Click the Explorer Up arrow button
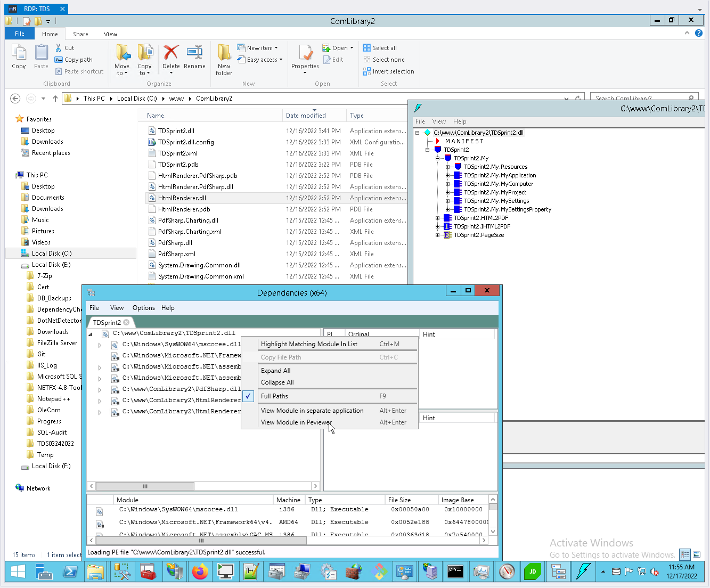Image resolution: width=710 pixels, height=588 pixels. pos(55,99)
